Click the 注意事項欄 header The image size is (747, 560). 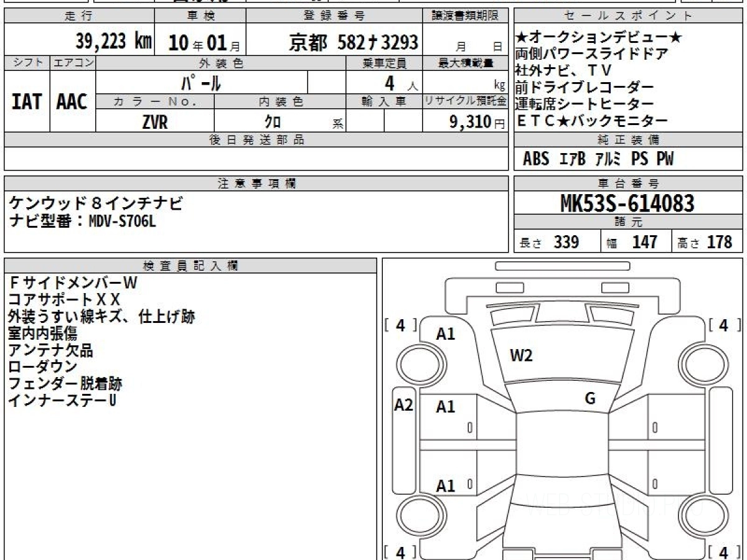coord(256,184)
